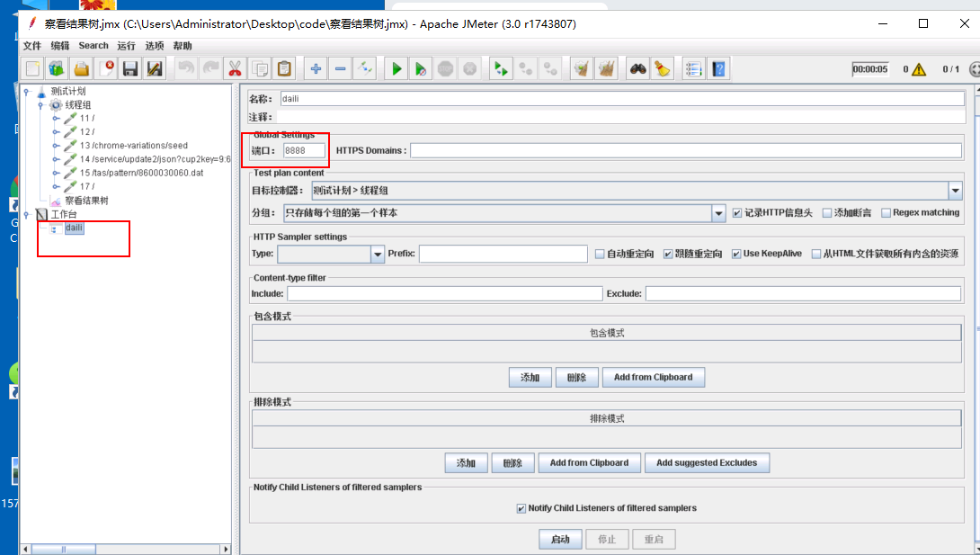Image resolution: width=980 pixels, height=555 pixels.
Task: Click Save As toolbar icon
Action: coord(155,68)
